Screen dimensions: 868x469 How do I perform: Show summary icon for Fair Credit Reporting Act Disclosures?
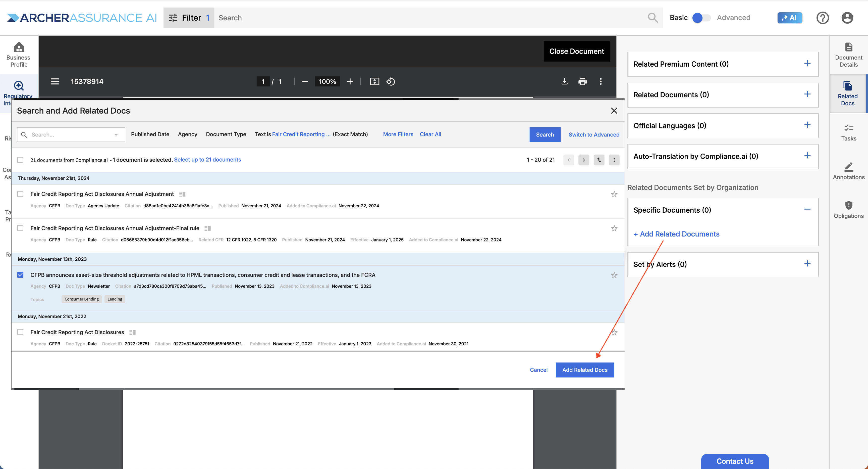pyautogui.click(x=132, y=332)
